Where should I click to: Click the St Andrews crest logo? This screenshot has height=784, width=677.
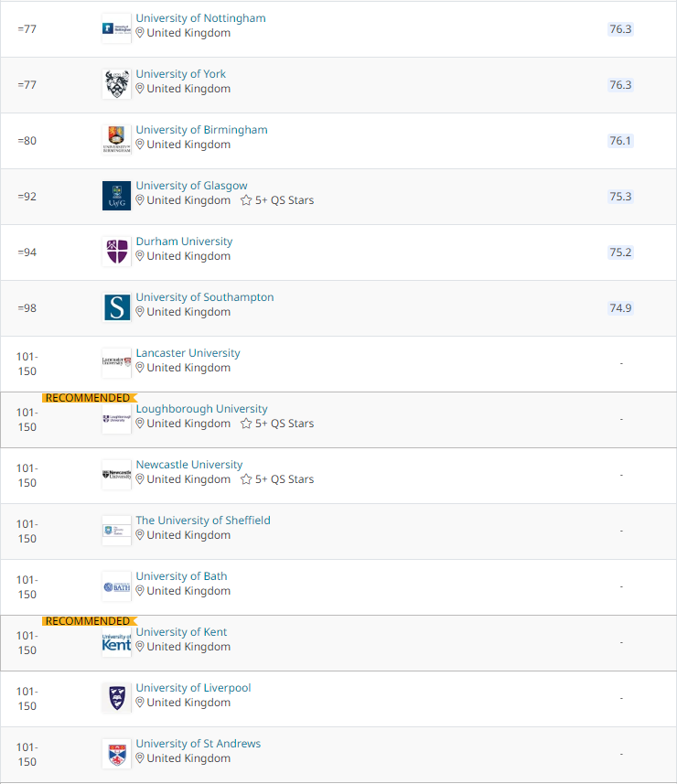[116, 754]
